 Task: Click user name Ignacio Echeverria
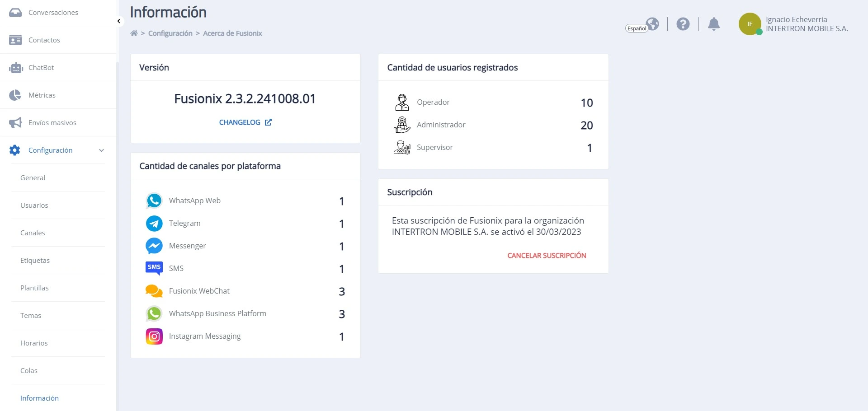point(797,19)
